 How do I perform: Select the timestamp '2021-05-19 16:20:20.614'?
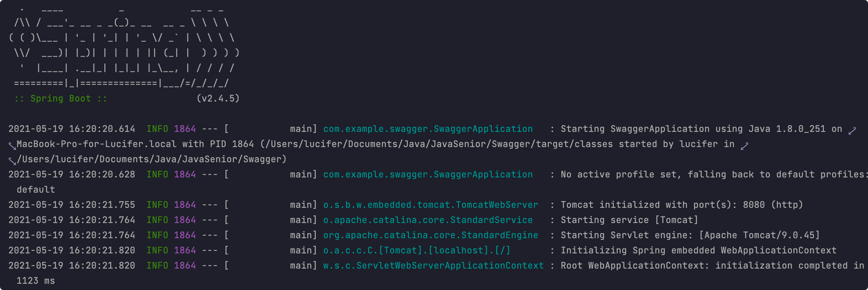(x=72, y=129)
